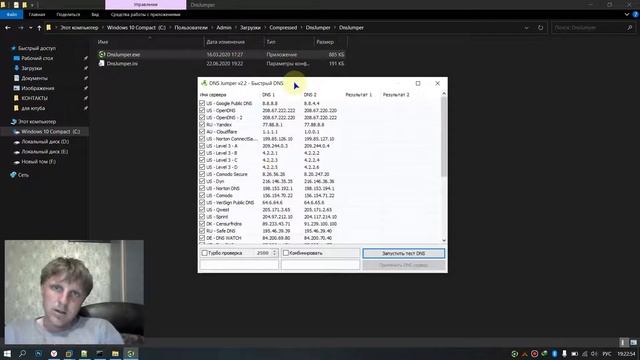Click the Применить DNS сервер button
Image resolution: width=640 pixels, height=360 pixels.
(x=403, y=265)
